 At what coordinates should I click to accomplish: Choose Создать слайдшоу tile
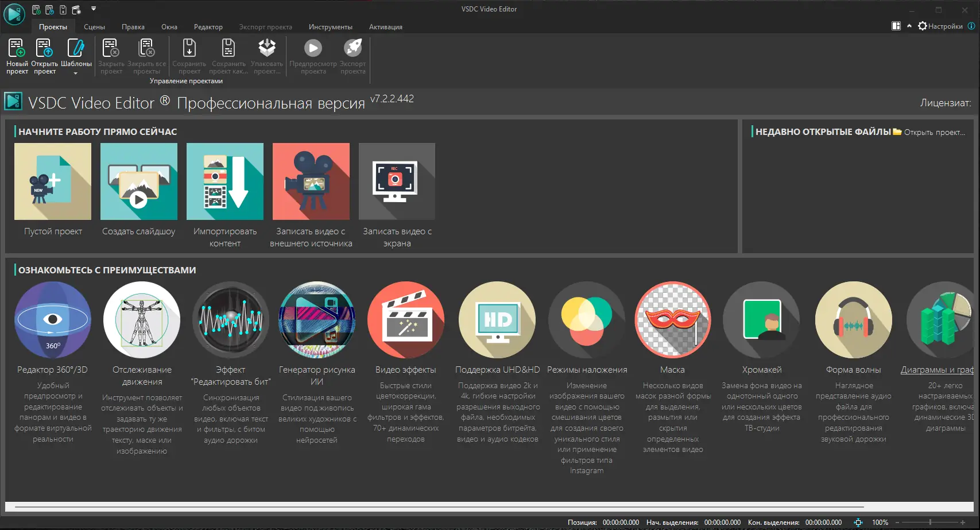[139, 189]
